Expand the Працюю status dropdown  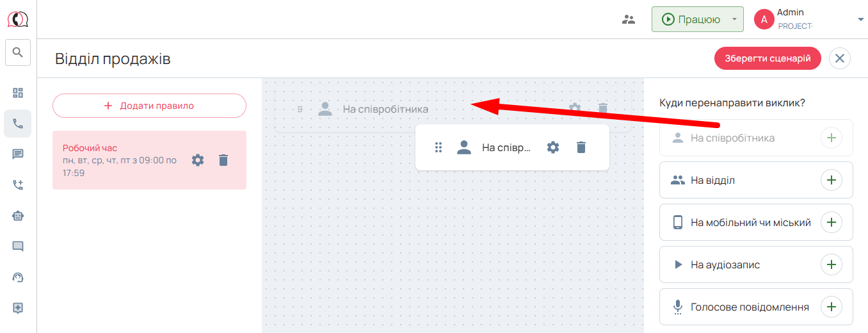(734, 19)
